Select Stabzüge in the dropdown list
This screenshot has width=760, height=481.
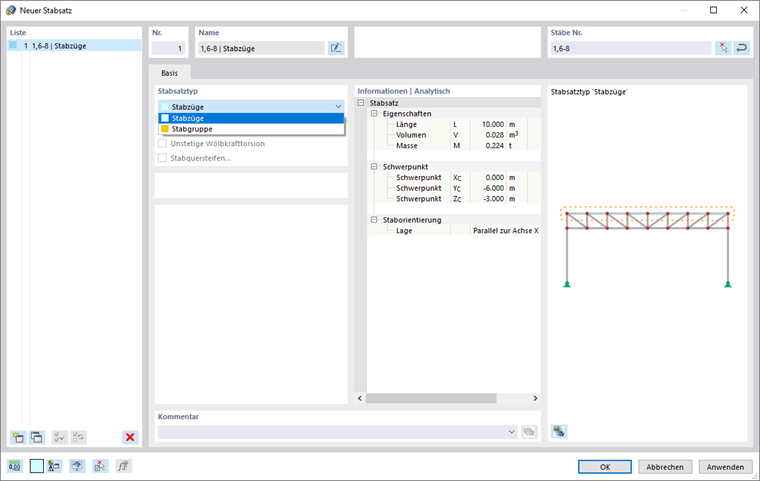251,118
